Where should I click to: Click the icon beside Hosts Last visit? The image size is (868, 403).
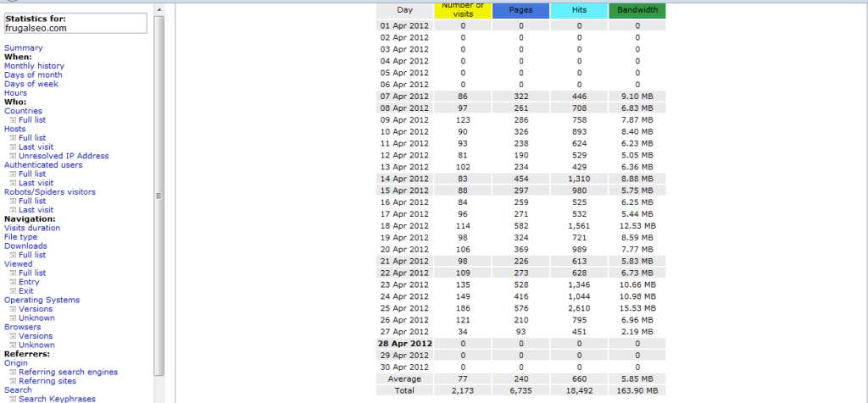click(x=14, y=147)
